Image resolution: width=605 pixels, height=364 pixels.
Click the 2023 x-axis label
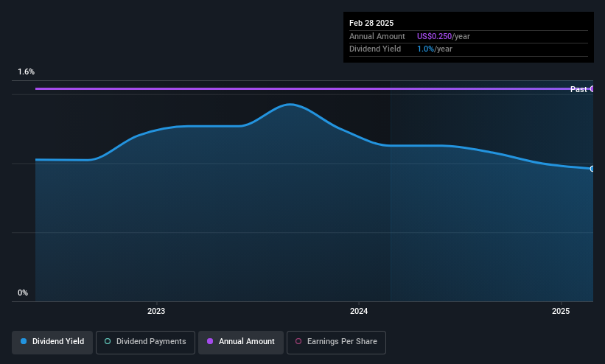coord(156,311)
